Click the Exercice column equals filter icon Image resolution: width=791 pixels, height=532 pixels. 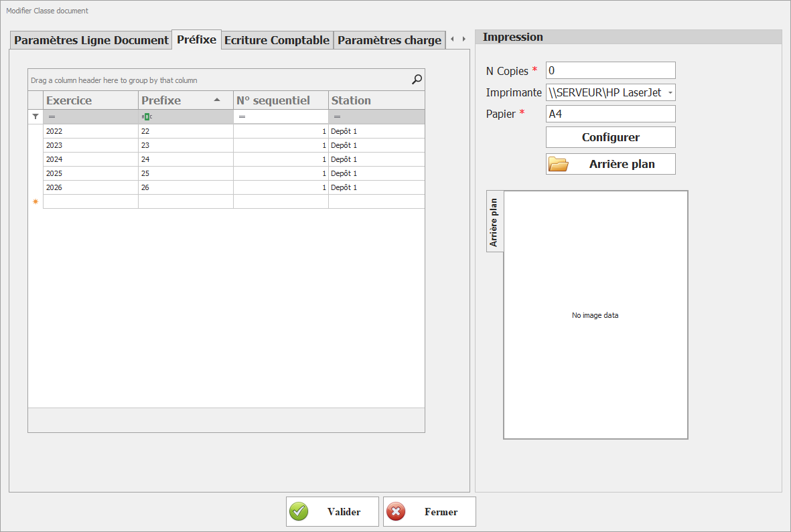point(52,116)
